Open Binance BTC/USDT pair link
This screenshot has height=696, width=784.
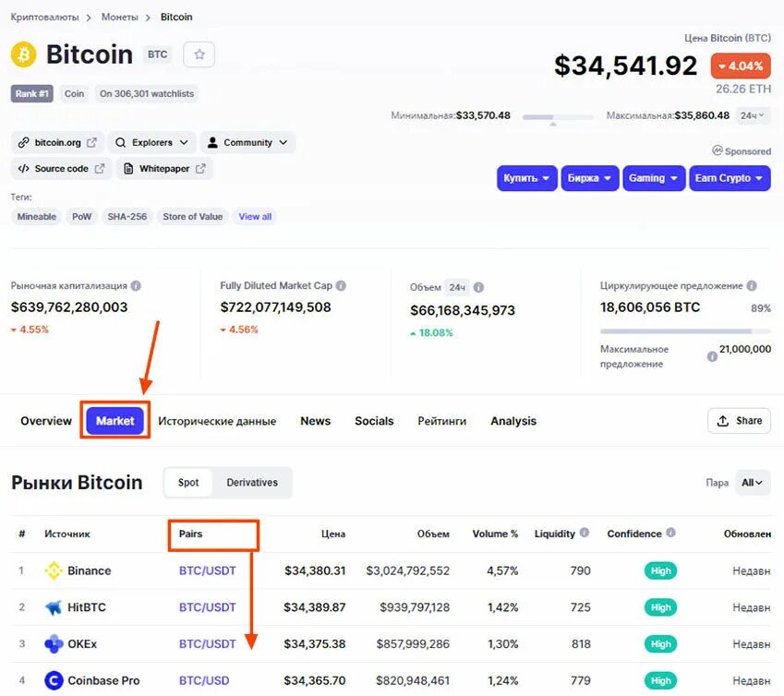(208, 570)
